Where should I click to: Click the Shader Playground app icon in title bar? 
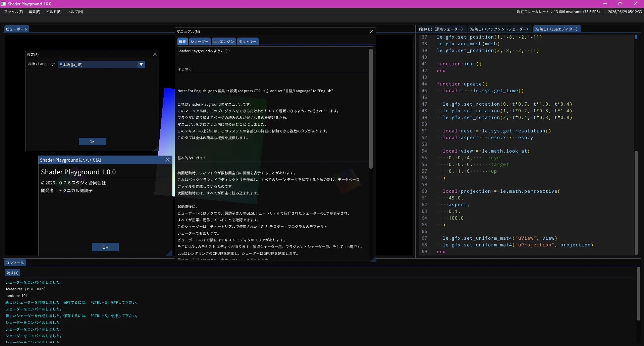(3, 4)
